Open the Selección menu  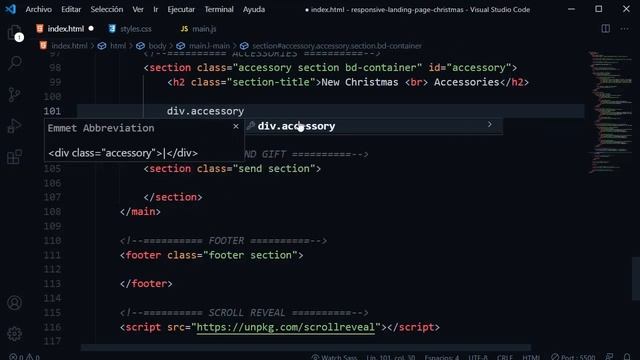point(107,9)
